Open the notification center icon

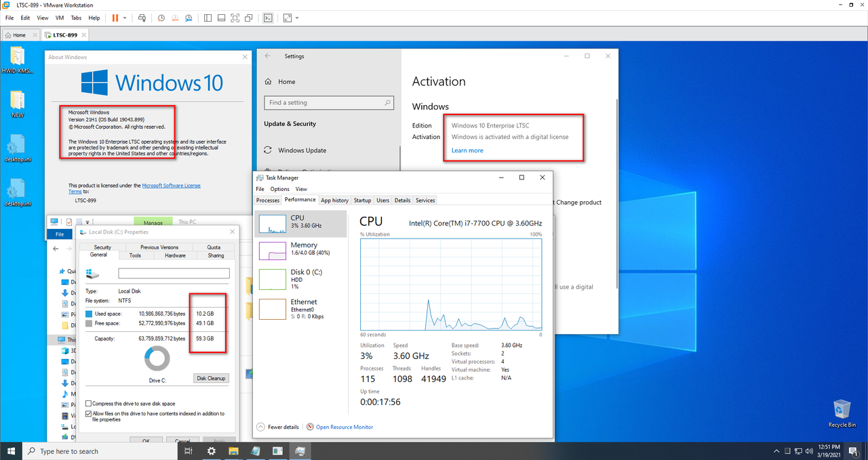854,451
